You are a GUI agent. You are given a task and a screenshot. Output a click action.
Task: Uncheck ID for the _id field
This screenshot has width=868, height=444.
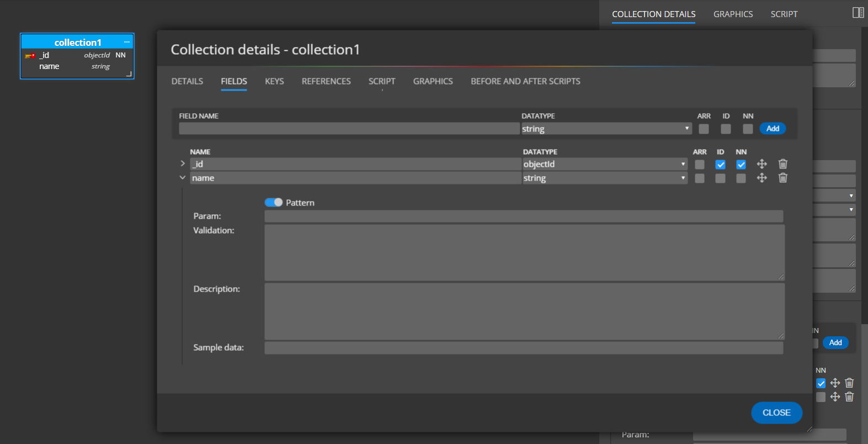[x=721, y=165]
